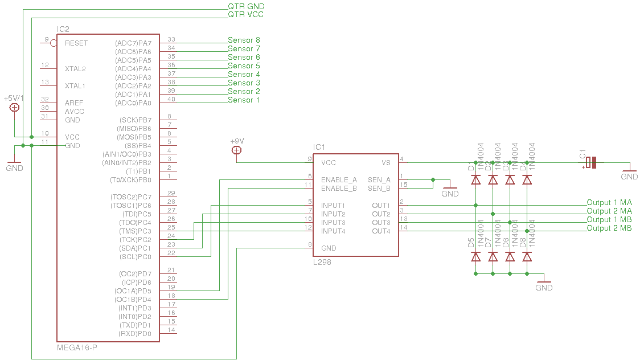Click the IC1 component name
Image resolution: width=644 pixels, height=360 pixels.
(319, 147)
